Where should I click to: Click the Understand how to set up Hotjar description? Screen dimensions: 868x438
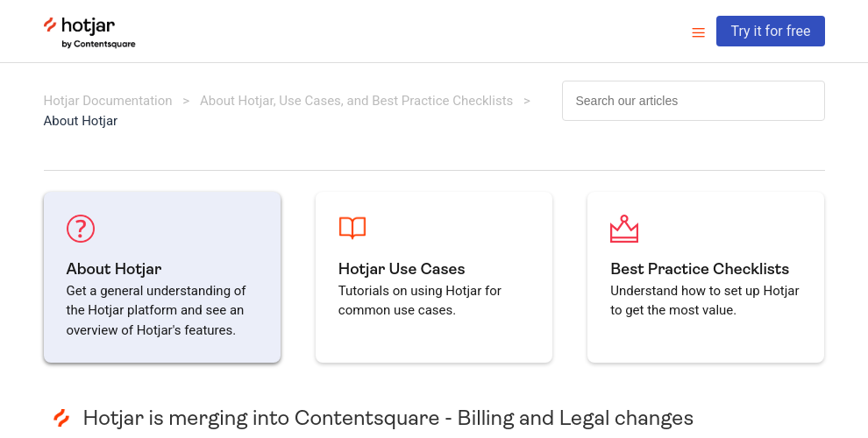click(x=705, y=300)
